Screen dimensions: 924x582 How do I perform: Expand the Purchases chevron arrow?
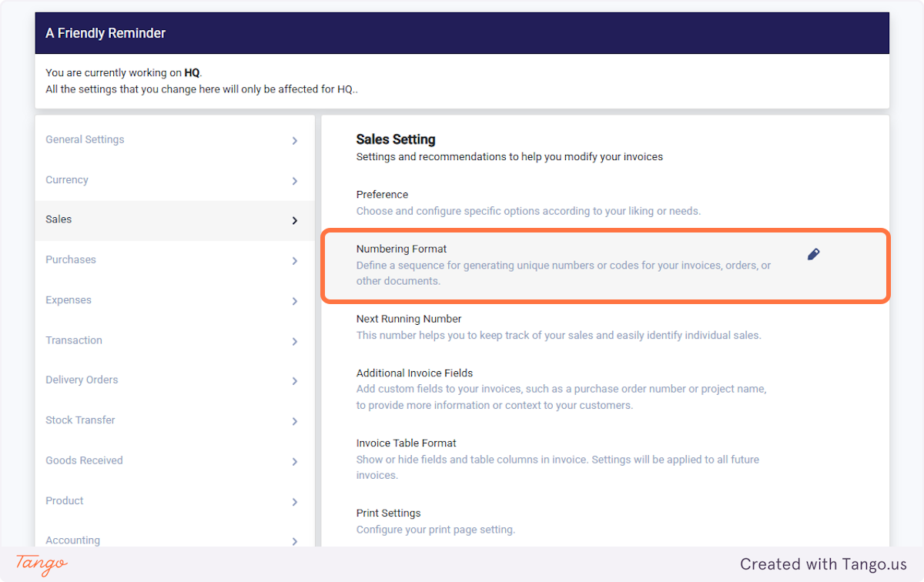point(295,261)
